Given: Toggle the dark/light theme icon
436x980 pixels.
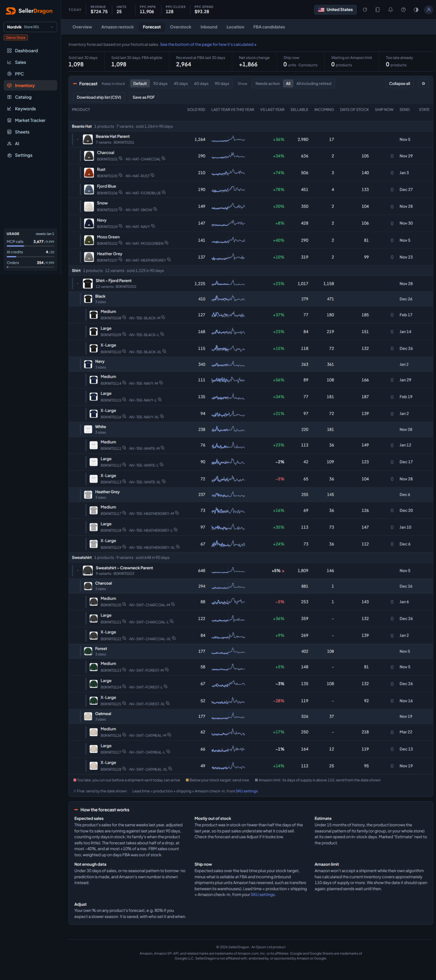Looking at the screenshot, I should pos(416,10).
